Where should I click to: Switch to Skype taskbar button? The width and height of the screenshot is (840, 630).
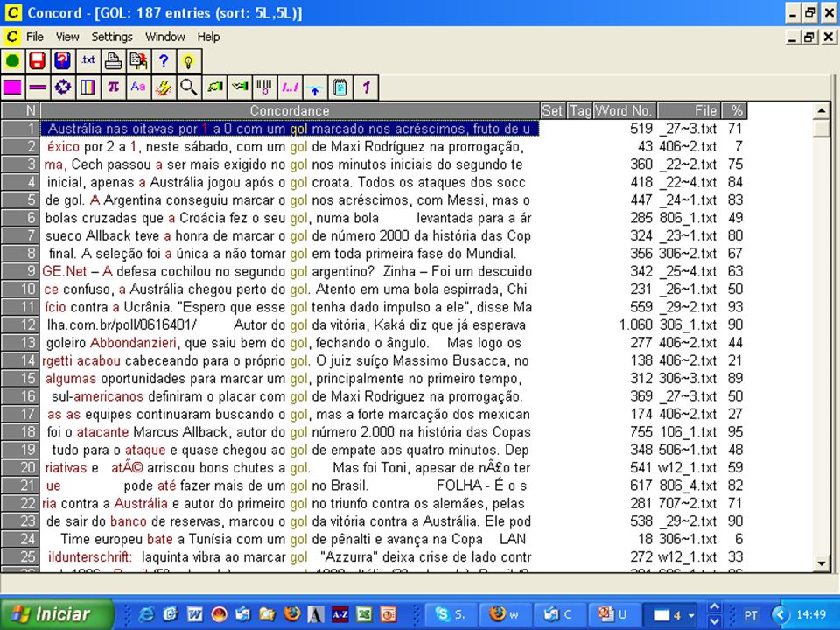451,614
